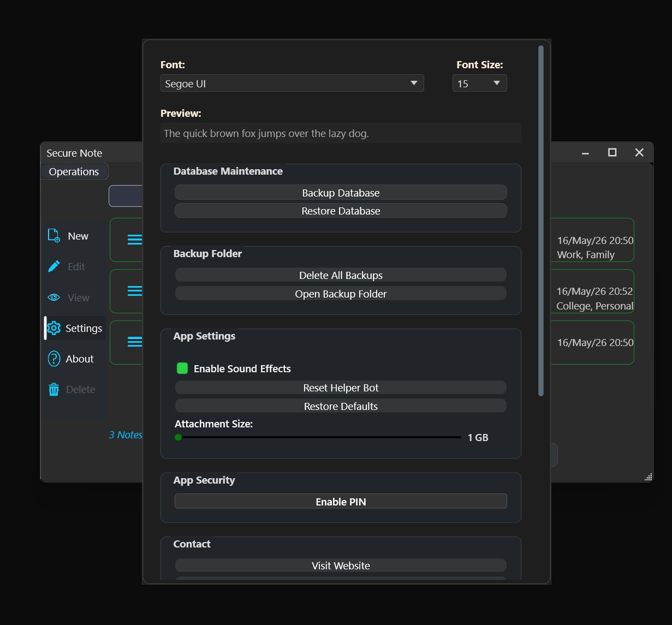Click the Delete All Backups button

coord(341,275)
